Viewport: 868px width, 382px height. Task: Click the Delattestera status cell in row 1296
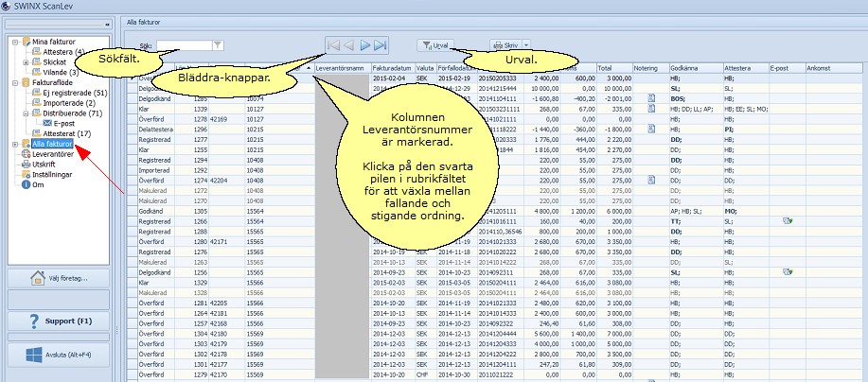(156, 130)
